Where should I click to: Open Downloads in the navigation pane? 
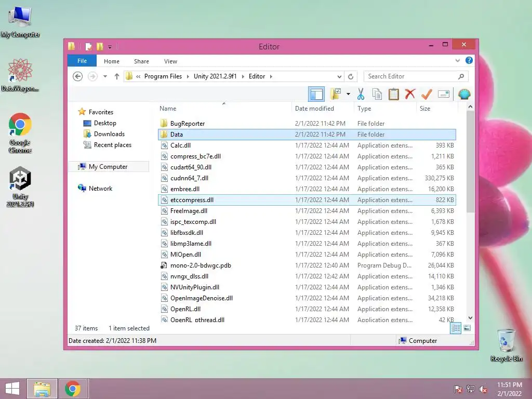pyautogui.click(x=109, y=134)
